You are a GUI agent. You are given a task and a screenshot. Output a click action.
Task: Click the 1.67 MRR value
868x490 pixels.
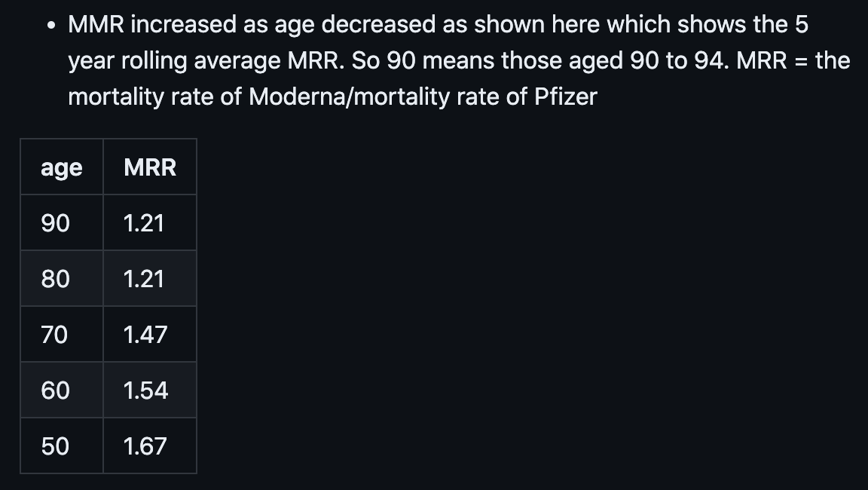(x=145, y=446)
